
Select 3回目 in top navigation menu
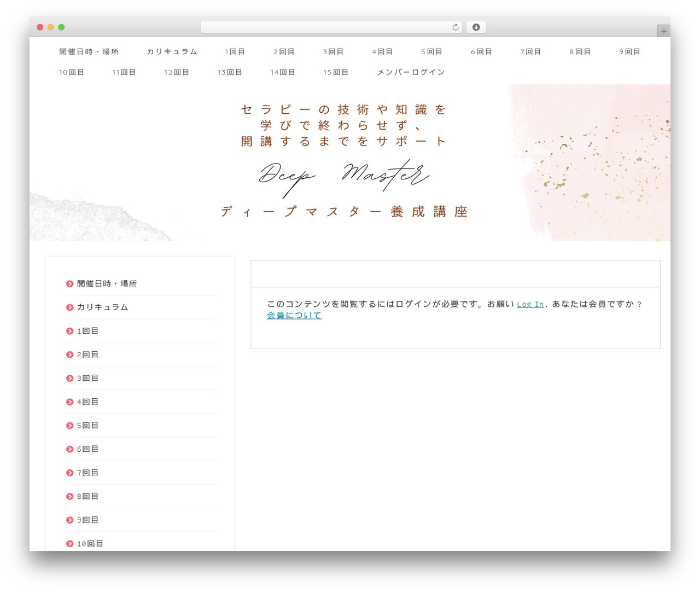coord(333,51)
